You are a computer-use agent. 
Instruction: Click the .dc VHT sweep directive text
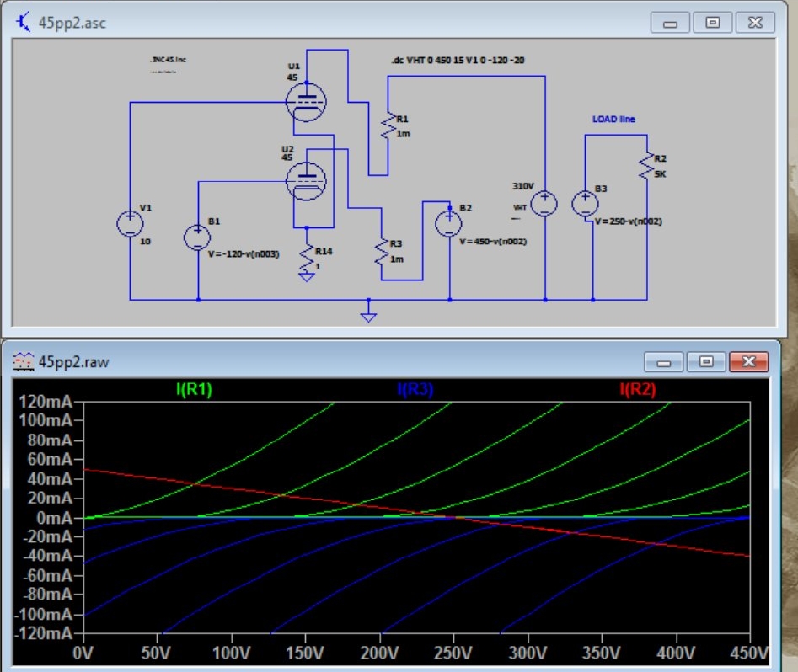[x=458, y=60]
